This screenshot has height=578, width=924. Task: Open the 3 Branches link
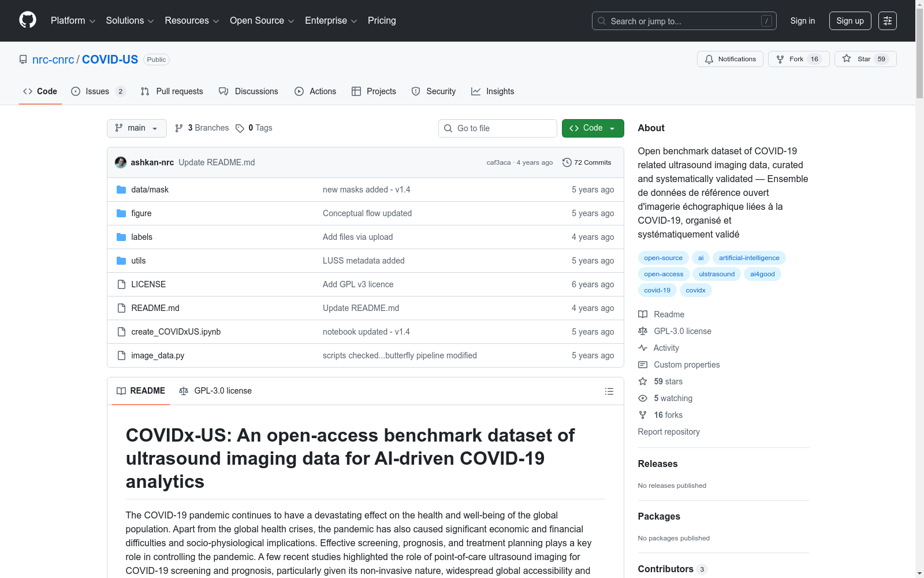click(202, 128)
